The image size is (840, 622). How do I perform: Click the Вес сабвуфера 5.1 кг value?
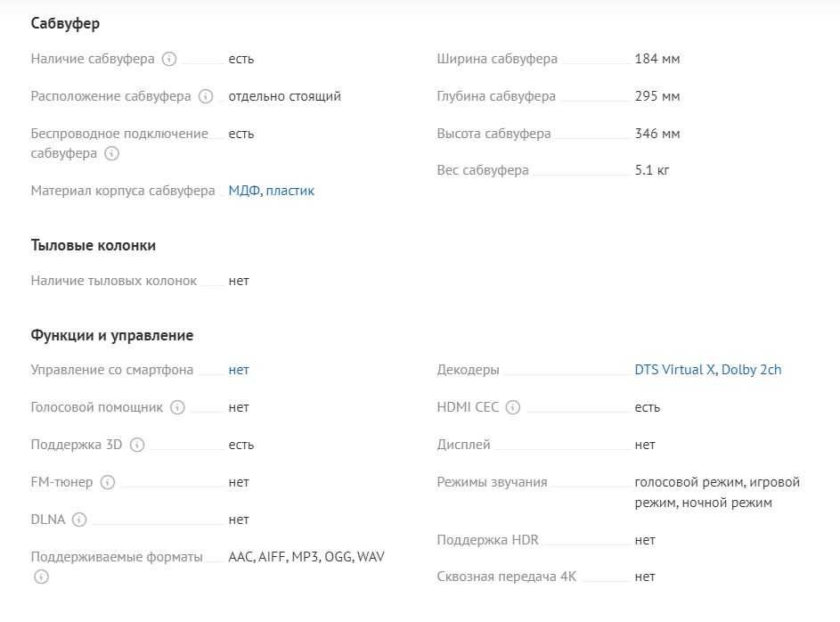(652, 170)
